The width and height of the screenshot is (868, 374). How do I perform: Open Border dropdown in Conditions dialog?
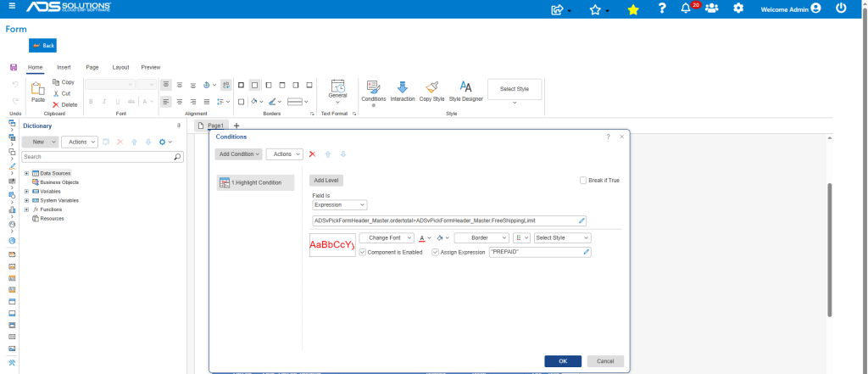(481, 237)
